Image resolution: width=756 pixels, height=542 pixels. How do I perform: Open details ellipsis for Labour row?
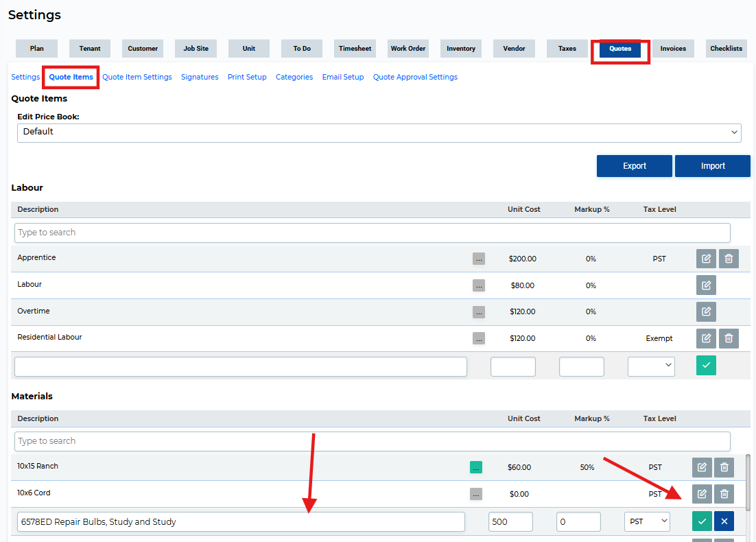pos(479,285)
